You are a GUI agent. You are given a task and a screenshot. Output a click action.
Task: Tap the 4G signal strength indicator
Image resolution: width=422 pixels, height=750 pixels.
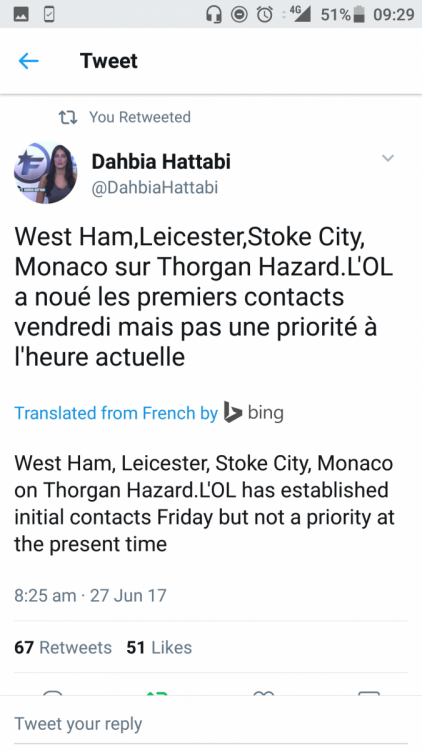click(300, 14)
